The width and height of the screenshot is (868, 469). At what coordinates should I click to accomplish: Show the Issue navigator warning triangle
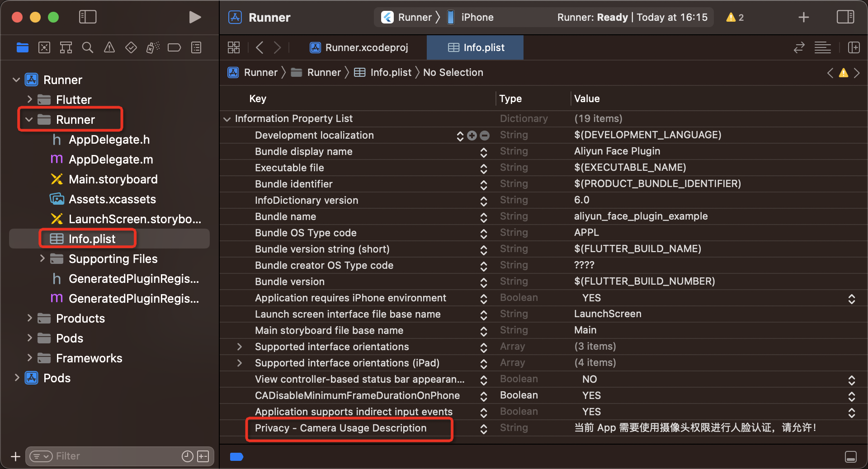point(109,47)
